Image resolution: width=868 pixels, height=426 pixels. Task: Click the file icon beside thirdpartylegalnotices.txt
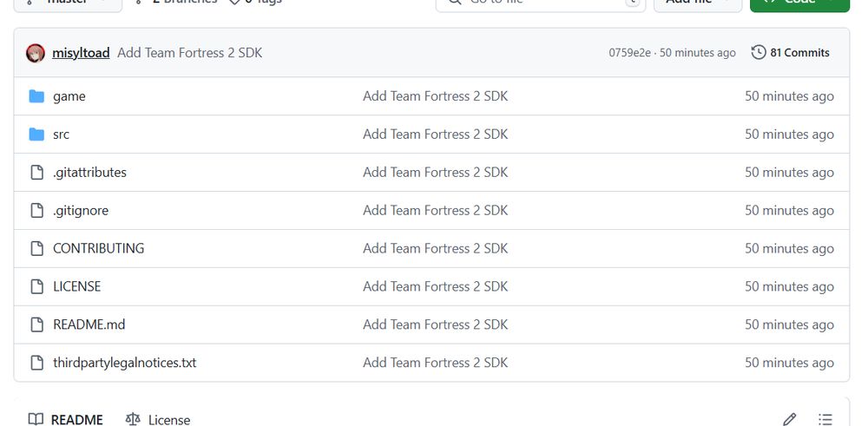[x=36, y=363]
